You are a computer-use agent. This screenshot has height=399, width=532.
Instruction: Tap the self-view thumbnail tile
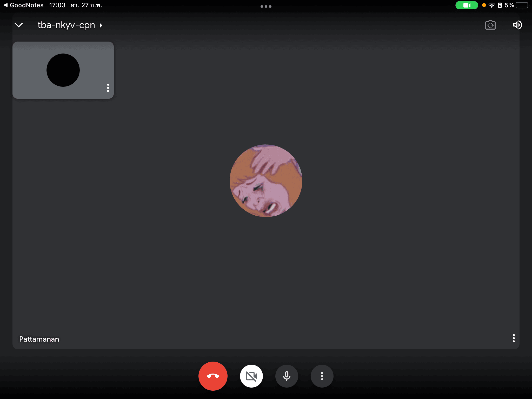[63, 70]
